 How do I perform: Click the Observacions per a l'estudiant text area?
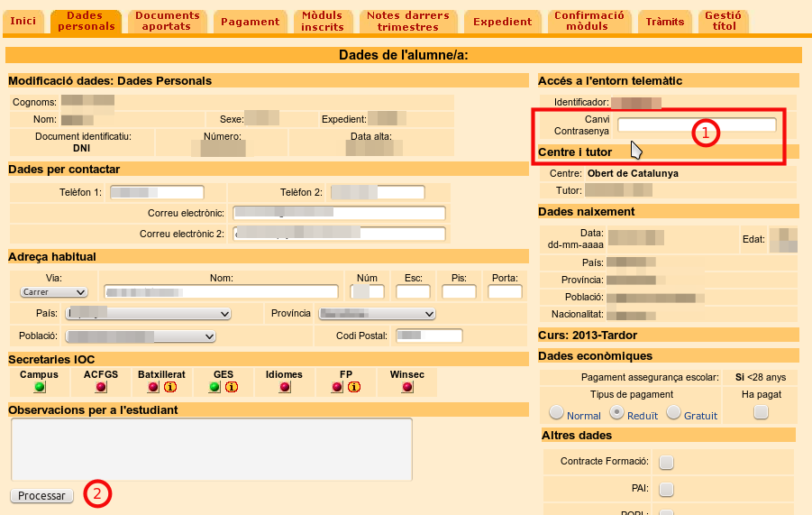[x=211, y=449]
